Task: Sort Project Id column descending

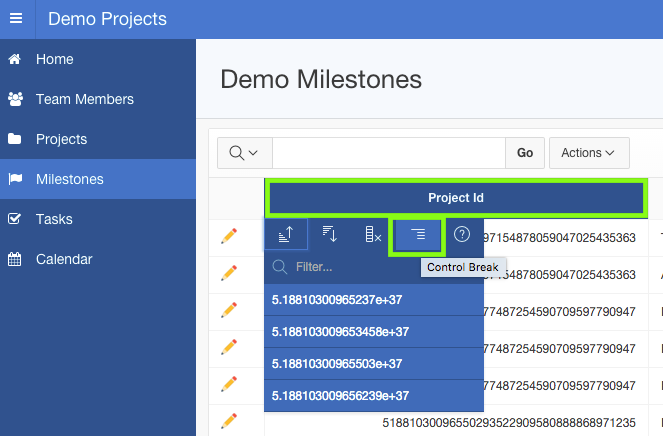Action: coord(329,234)
